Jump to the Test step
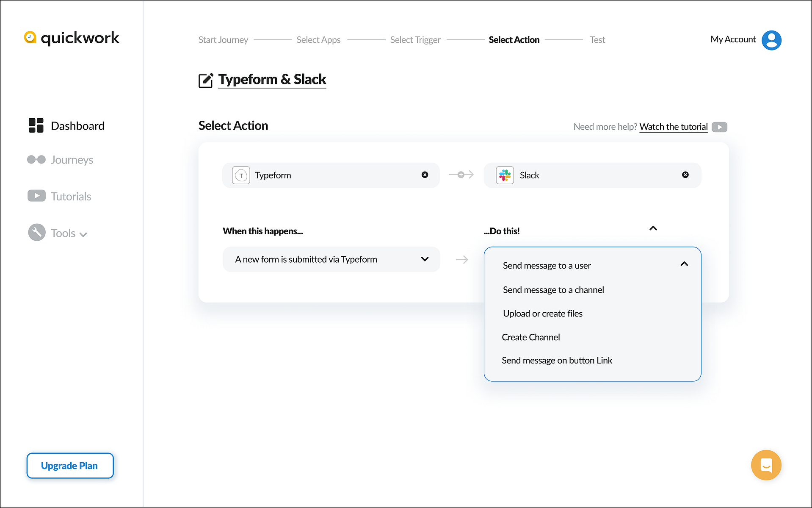The image size is (812, 508). [x=597, y=40]
